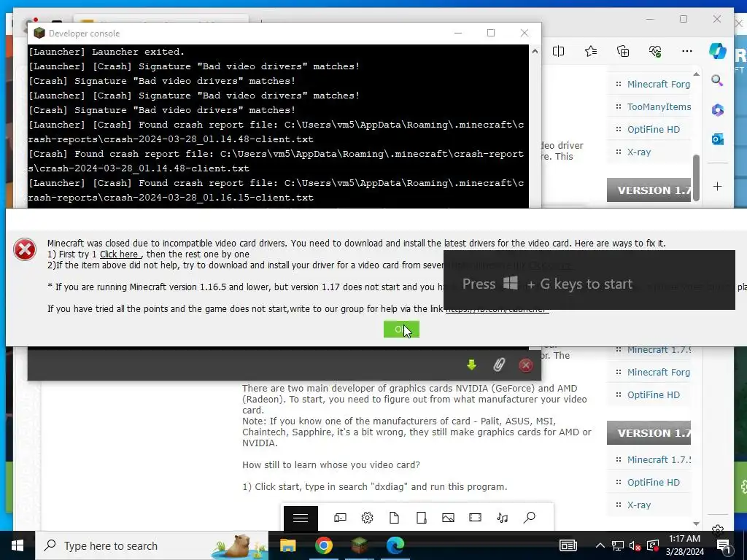Open Edge favorites star icon
747x560 pixels.
point(591,51)
